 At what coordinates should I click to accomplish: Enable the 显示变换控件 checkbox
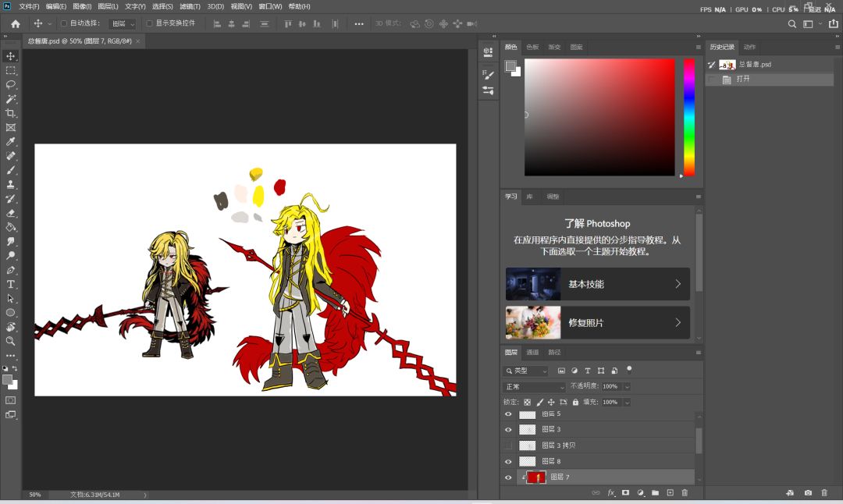[149, 23]
